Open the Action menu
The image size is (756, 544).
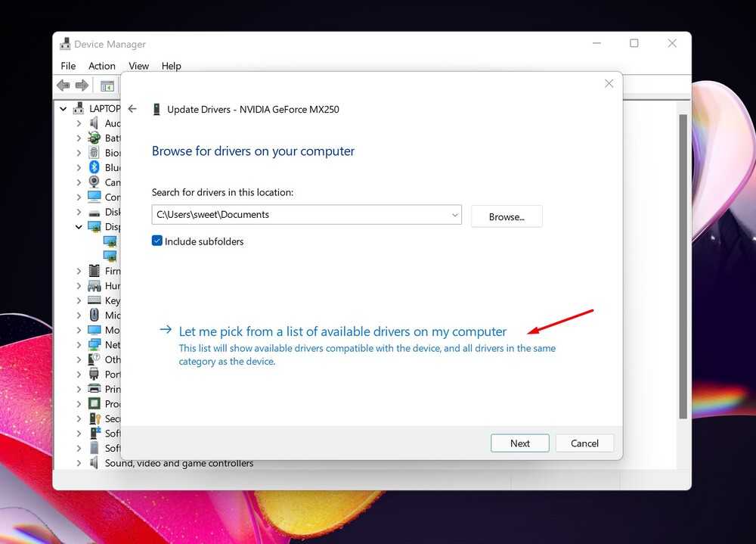click(x=102, y=66)
